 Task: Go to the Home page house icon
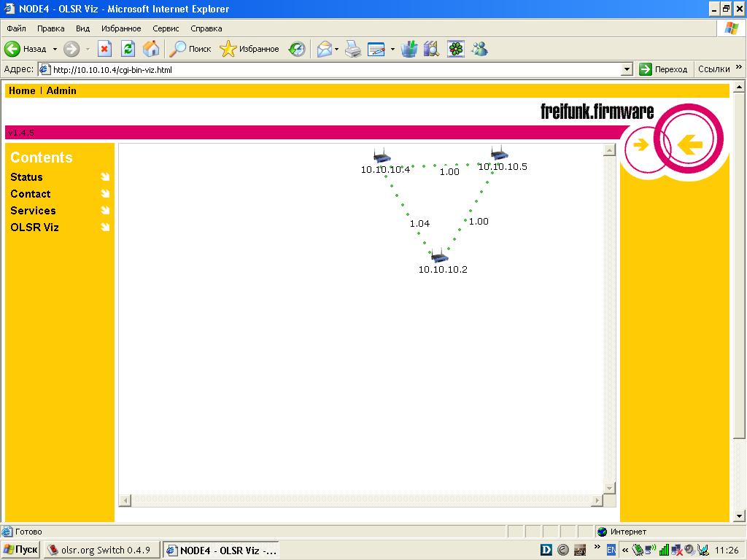pos(150,49)
